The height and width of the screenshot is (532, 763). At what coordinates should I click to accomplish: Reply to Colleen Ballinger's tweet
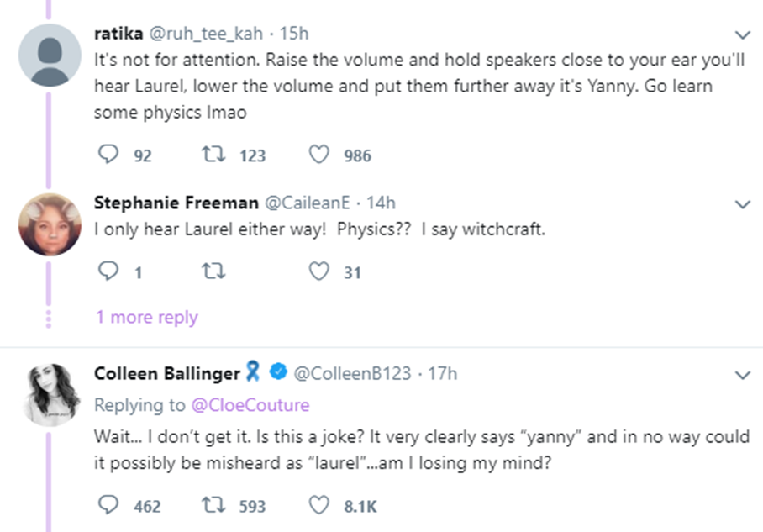click(x=108, y=505)
